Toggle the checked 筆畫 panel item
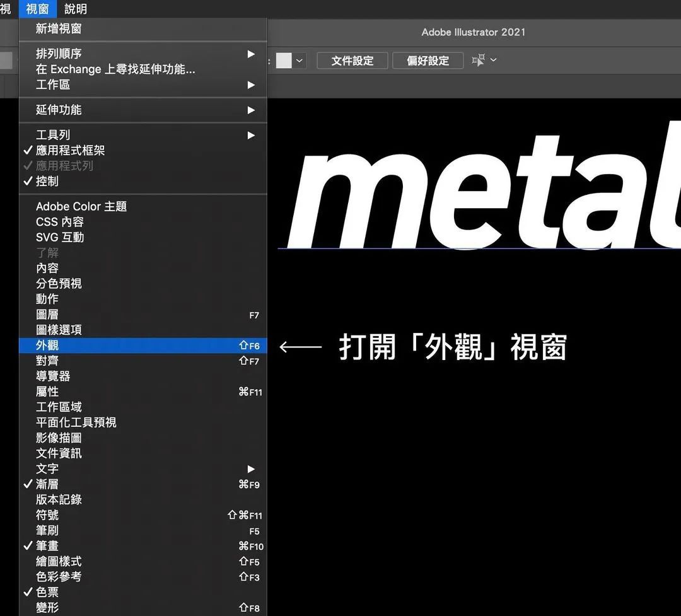This screenshot has height=616, width=681. (47, 546)
